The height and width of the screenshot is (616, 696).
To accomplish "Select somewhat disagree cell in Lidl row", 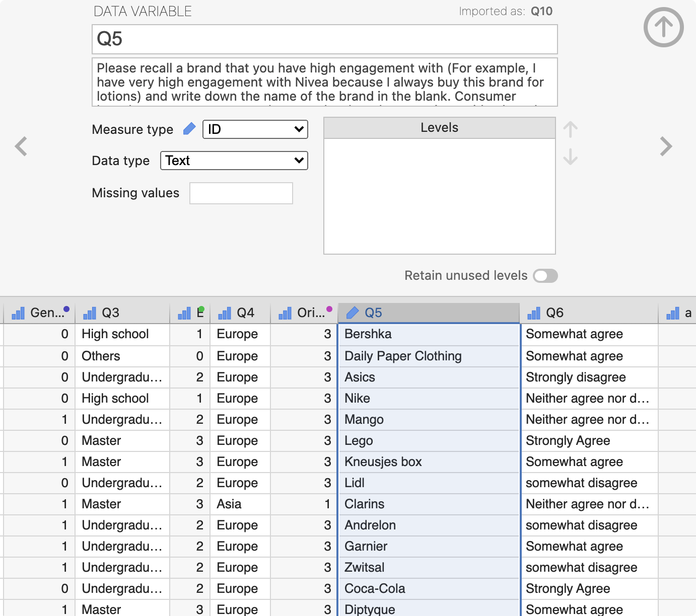I will (590, 483).
